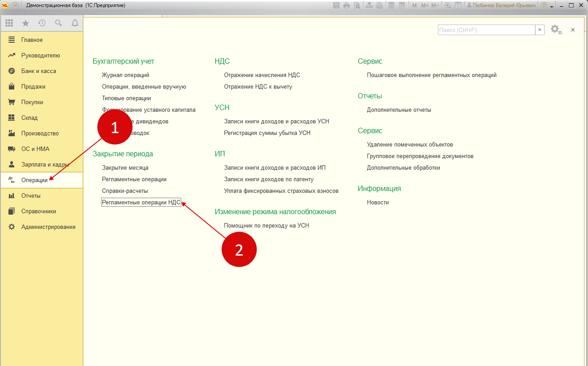
Task: Open the Отчеты section in sidebar
Action: point(41,196)
